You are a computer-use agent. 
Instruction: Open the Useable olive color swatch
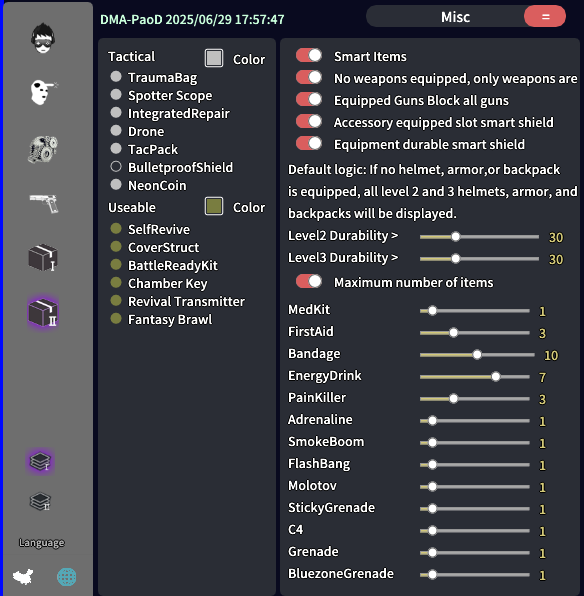214,206
